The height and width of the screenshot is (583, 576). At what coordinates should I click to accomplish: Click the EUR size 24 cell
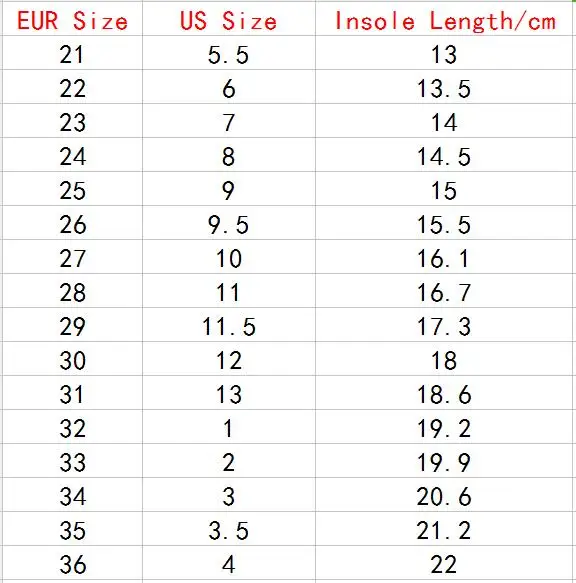click(x=73, y=155)
